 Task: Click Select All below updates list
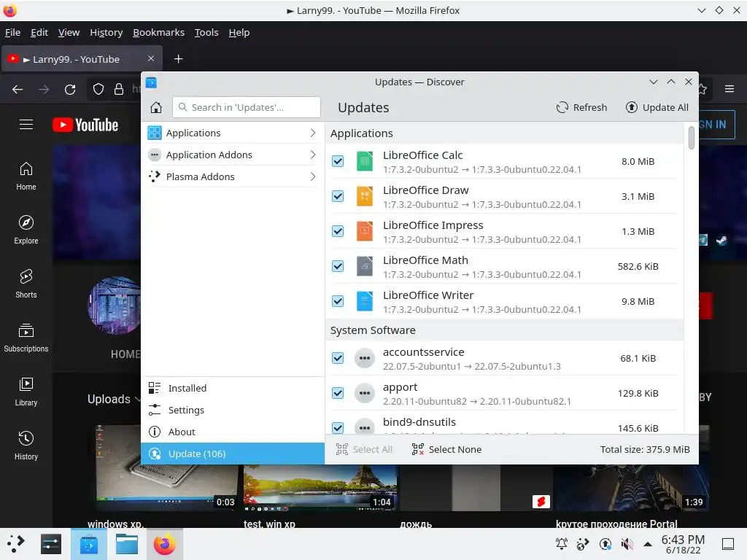click(365, 449)
